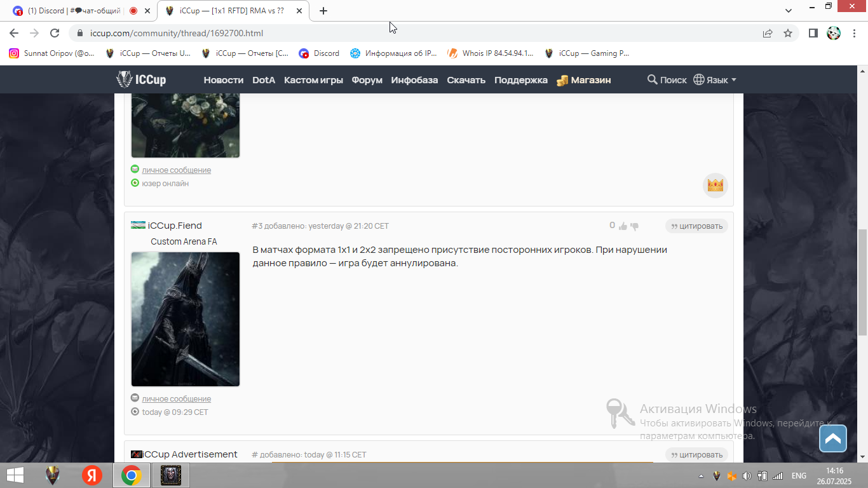The width and height of the screenshot is (868, 488).
Task: Open the search magnifier icon in the site header
Action: tap(652, 79)
